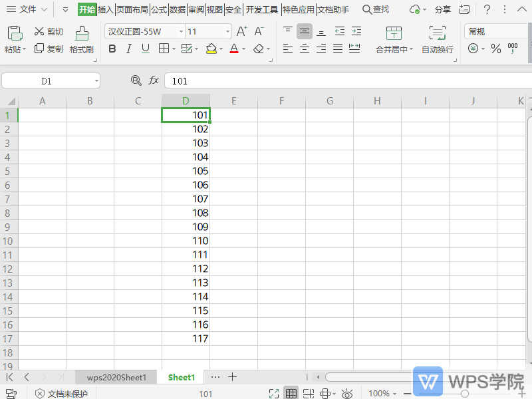Toggle underline formatting
532x399 pixels.
tap(145, 49)
